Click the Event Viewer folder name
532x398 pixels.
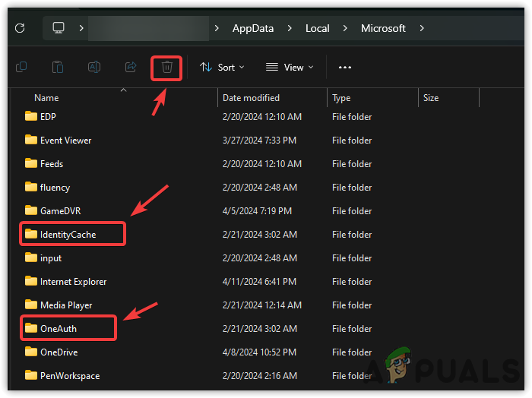click(66, 141)
